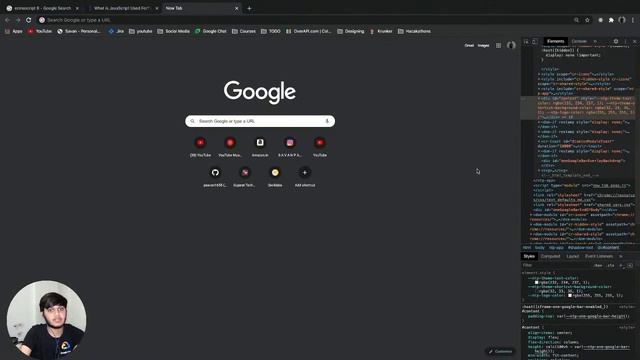The image size is (640, 360).
Task: Open the Chrome profile avatar in toolbar
Action: tap(622, 20)
